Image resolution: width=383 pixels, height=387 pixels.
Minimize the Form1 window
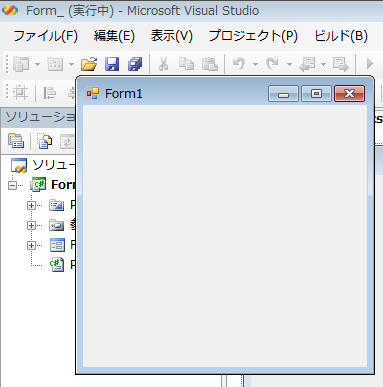[283, 93]
